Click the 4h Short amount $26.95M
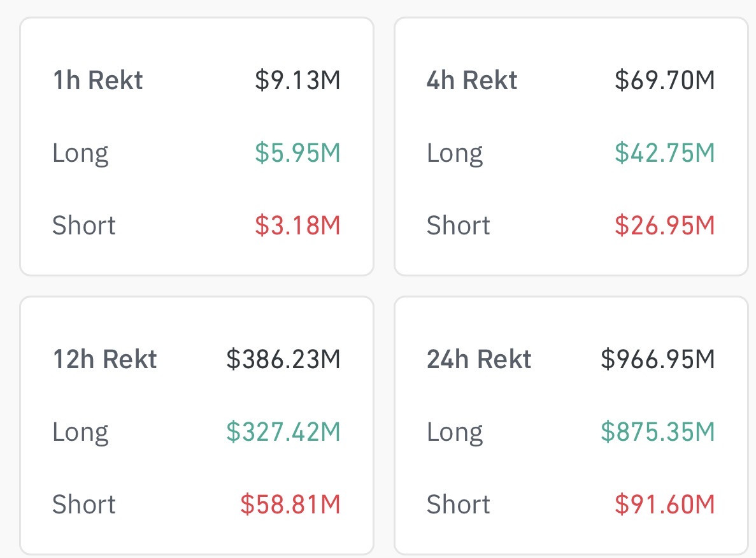756x558 pixels. coord(664,226)
